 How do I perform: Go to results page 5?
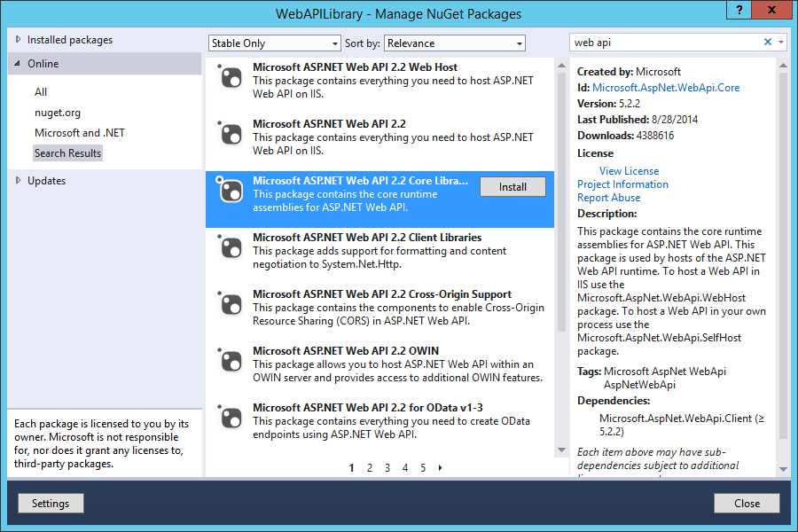(423, 468)
